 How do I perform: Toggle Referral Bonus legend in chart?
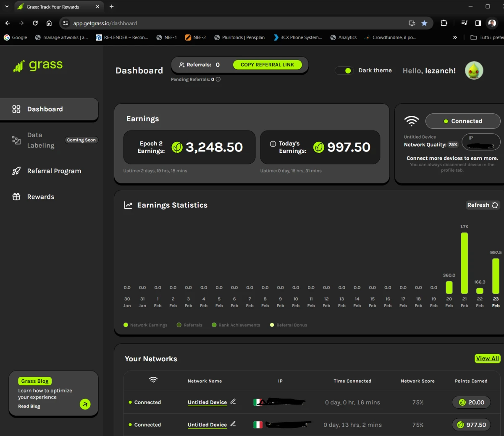(x=289, y=325)
